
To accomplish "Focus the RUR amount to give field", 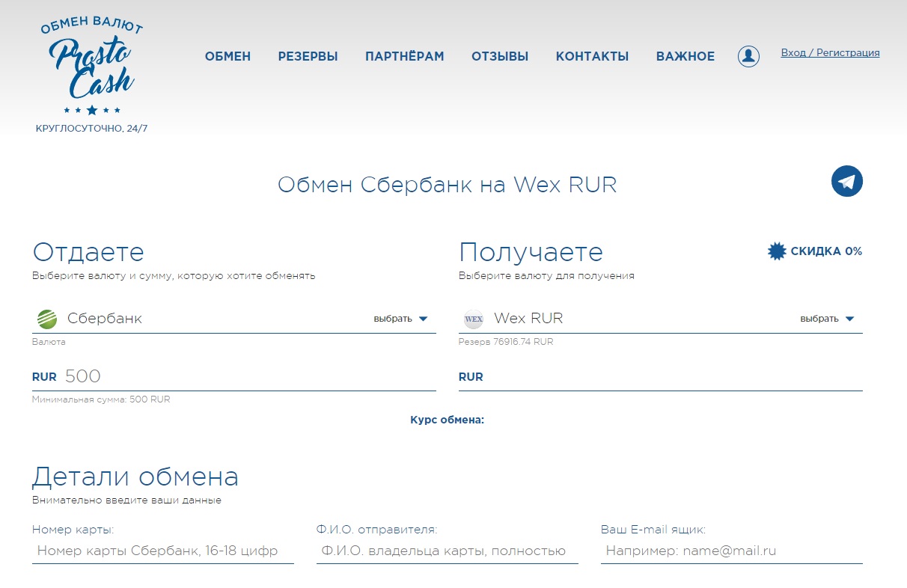I will point(248,376).
